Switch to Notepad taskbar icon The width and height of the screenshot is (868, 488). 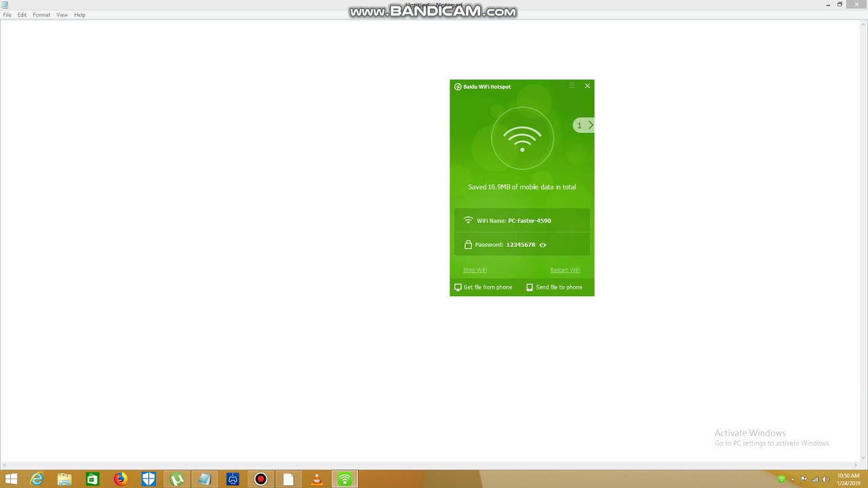pos(205,479)
